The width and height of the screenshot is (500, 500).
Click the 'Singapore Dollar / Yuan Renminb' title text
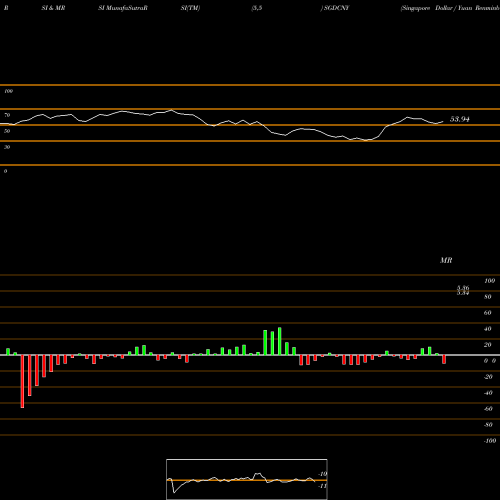[450, 8]
